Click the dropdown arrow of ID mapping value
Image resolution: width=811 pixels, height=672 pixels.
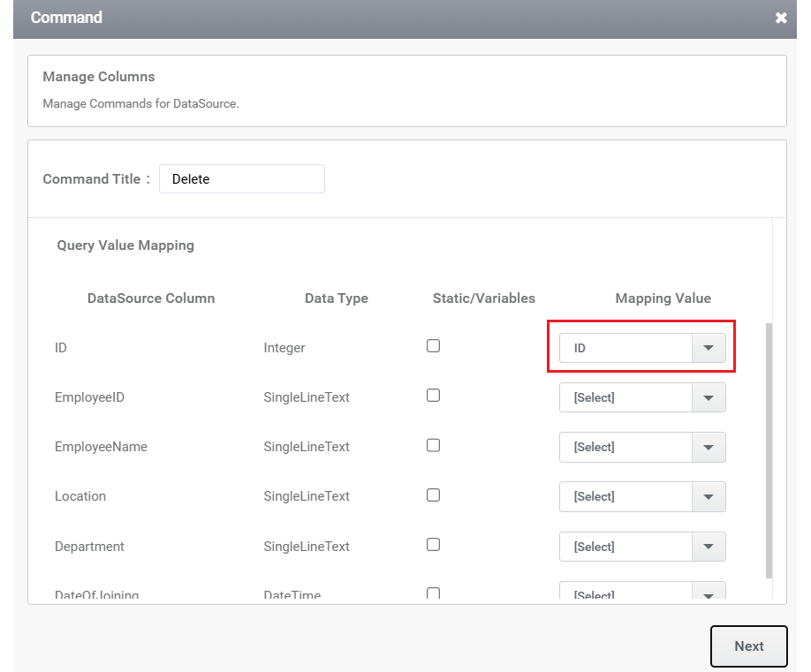pyautogui.click(x=709, y=348)
